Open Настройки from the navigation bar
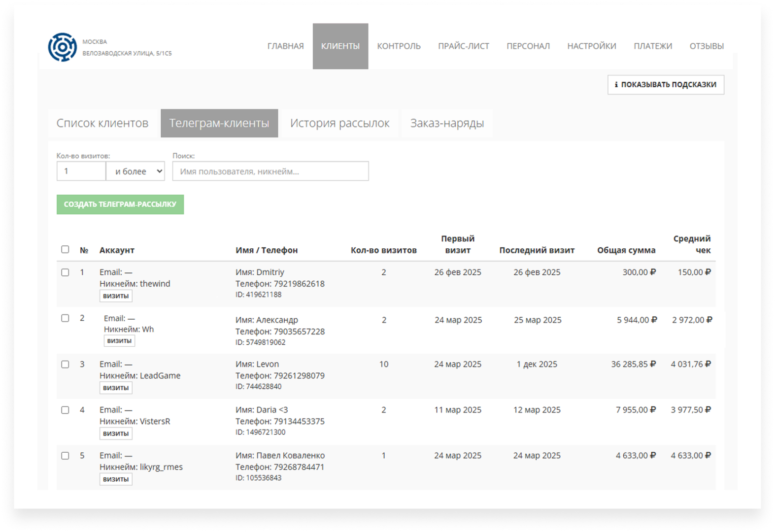The width and height of the screenshot is (775, 532). [591, 46]
